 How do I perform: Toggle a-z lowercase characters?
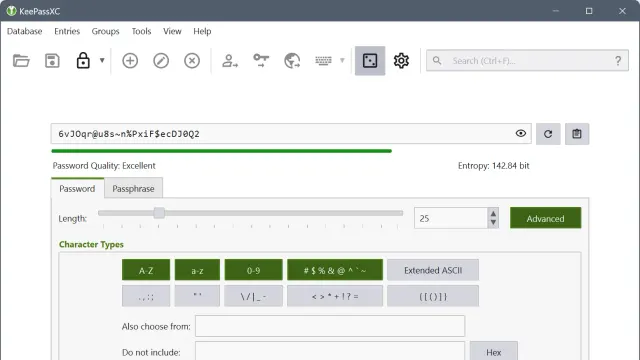[197, 270]
